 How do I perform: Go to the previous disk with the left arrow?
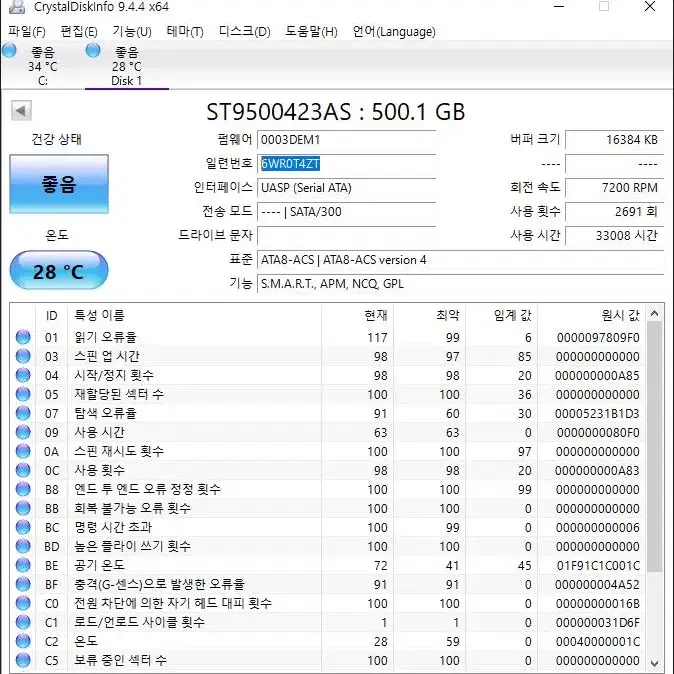coord(21,110)
